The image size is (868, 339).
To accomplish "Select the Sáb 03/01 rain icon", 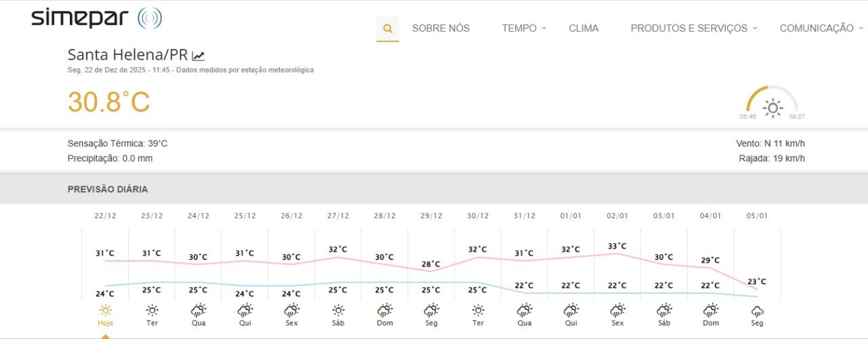I will coord(664,310).
